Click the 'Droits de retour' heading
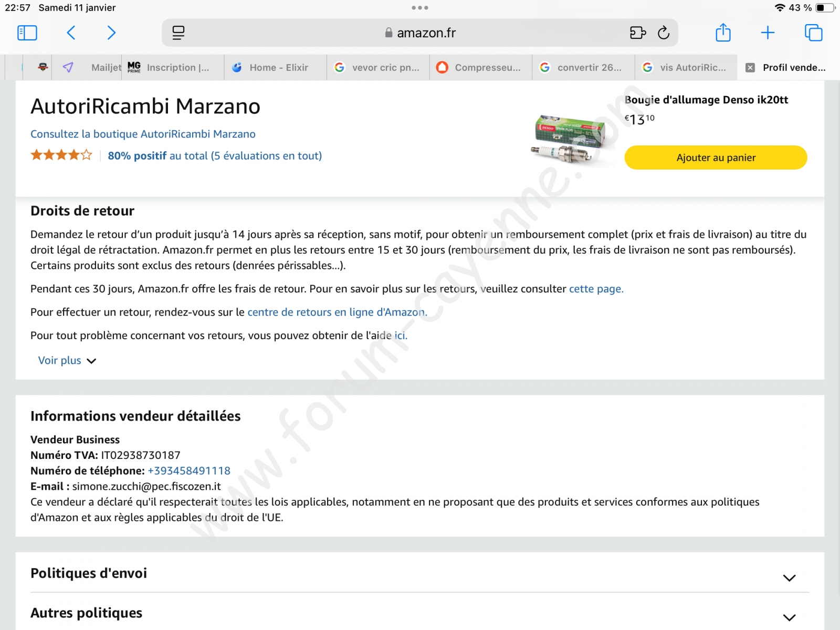 pos(82,211)
